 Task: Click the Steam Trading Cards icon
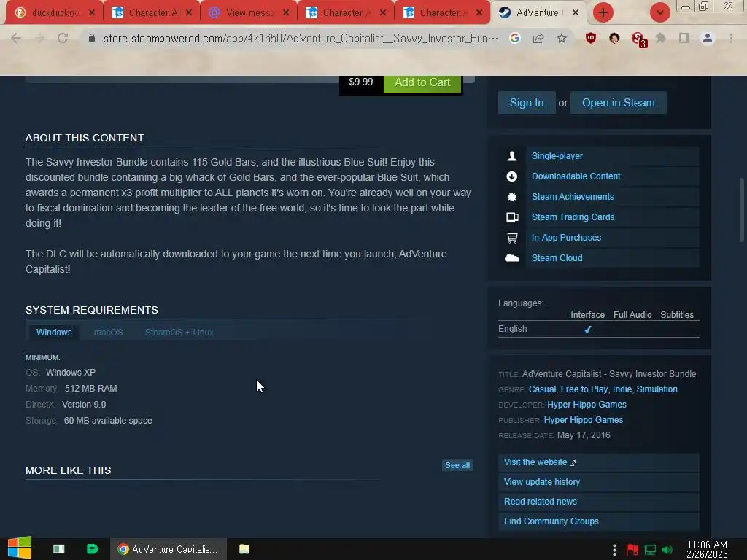(x=511, y=217)
